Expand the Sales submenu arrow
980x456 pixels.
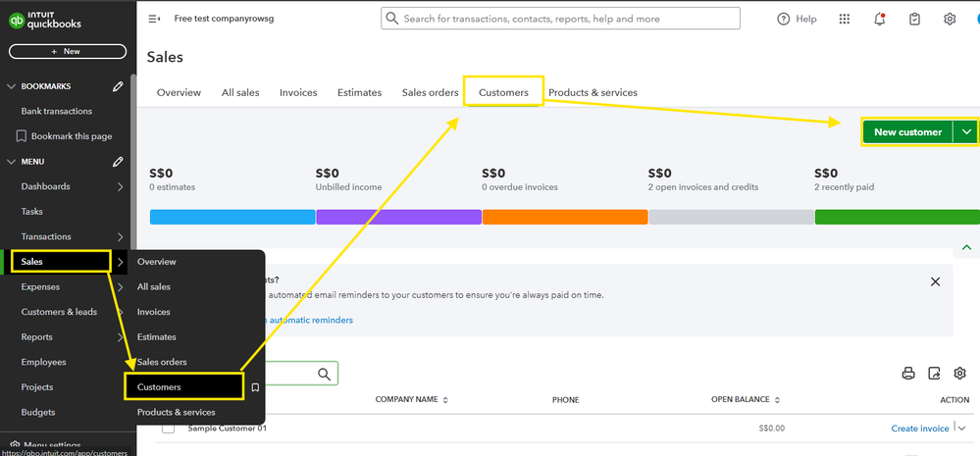120,262
